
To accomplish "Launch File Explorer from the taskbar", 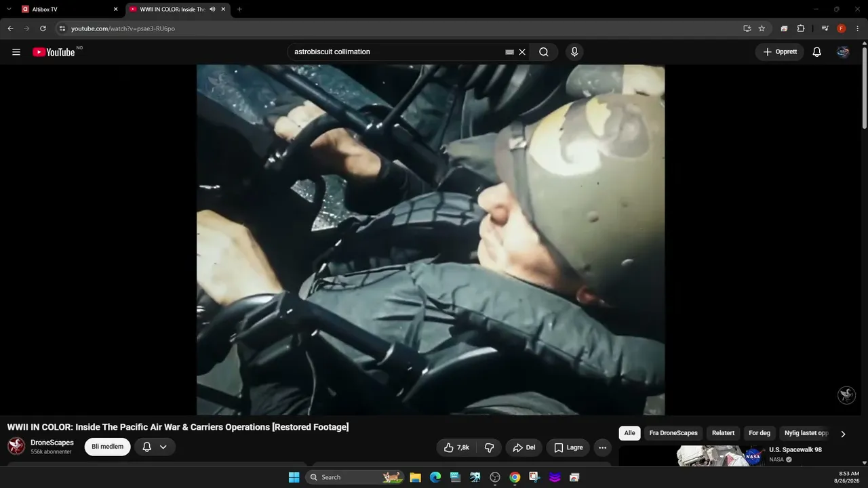I will 416,477.
